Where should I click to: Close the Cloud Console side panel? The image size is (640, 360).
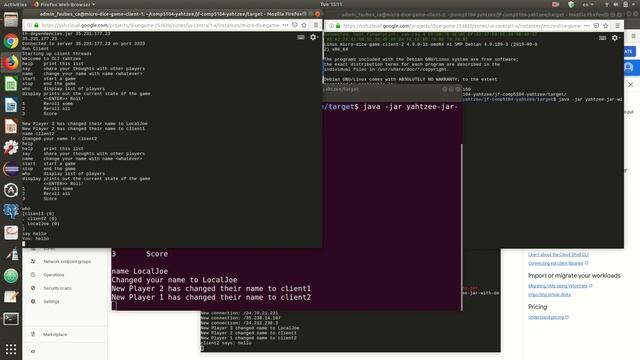[x=631, y=84]
